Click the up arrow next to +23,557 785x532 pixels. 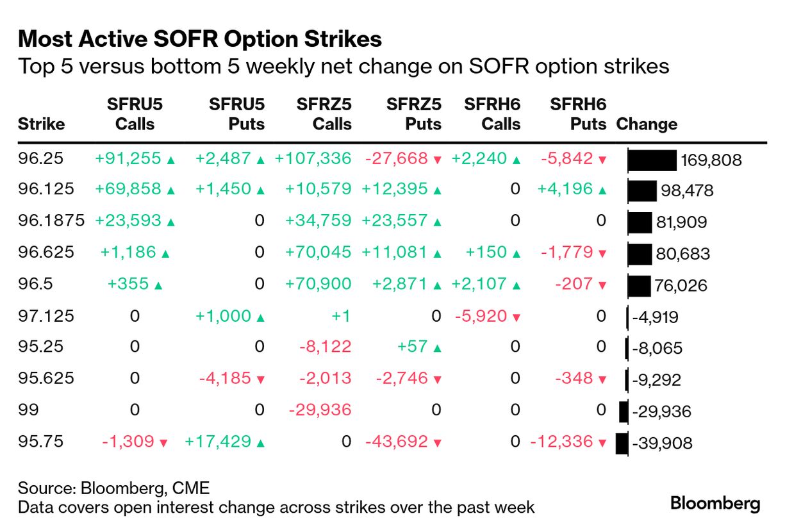click(438, 223)
